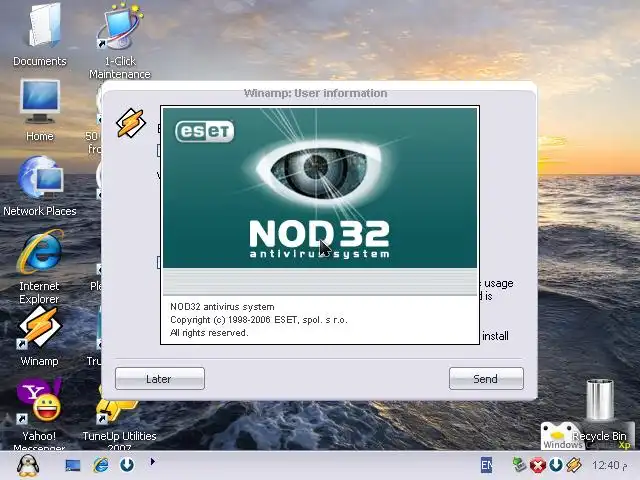
Task: Click the 12:40 taskbar clock
Action: coord(609,465)
